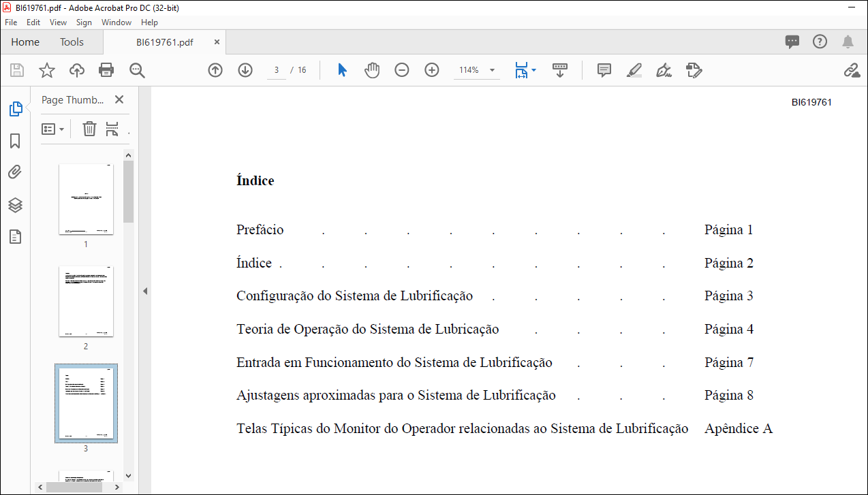
Task: Open the File menu
Action: pos(11,22)
